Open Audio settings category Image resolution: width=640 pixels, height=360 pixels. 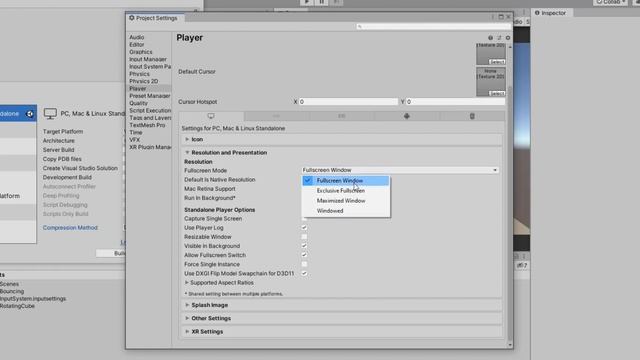point(137,37)
